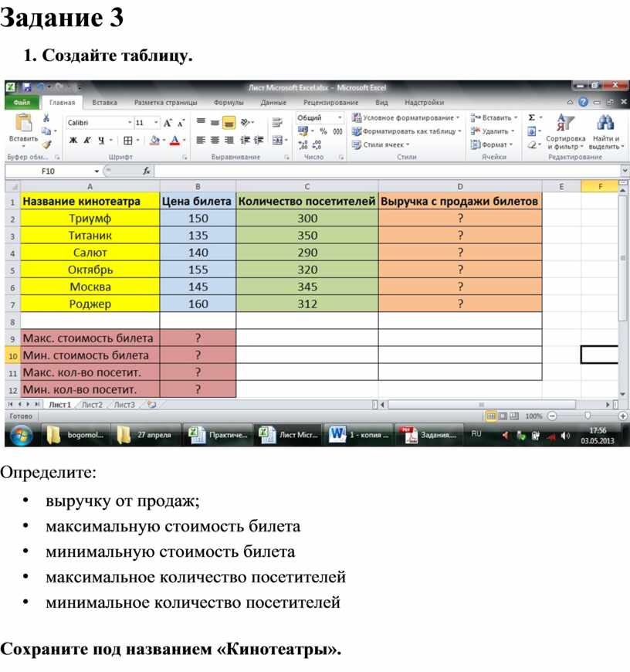
Task: Switch to the Формулы tab
Action: 229,103
